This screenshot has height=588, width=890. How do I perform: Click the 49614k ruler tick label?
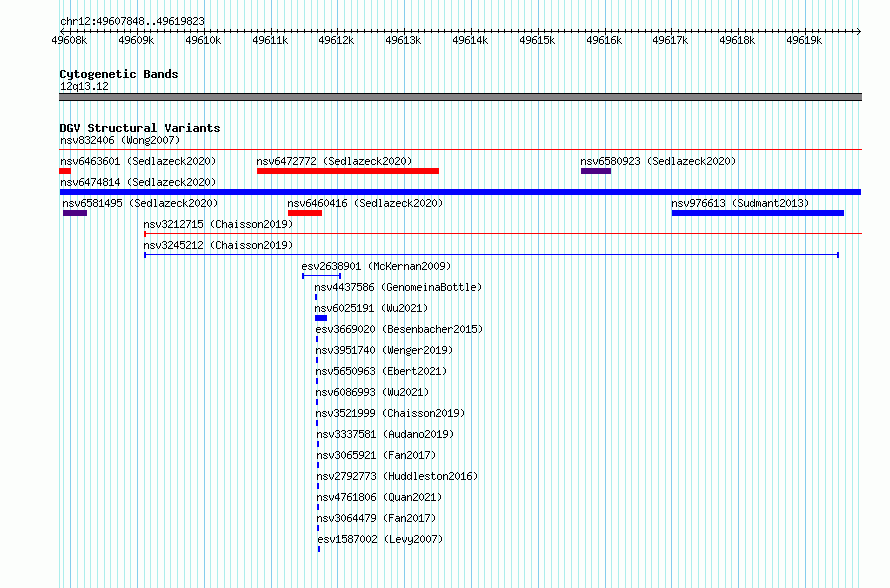(x=471, y=40)
